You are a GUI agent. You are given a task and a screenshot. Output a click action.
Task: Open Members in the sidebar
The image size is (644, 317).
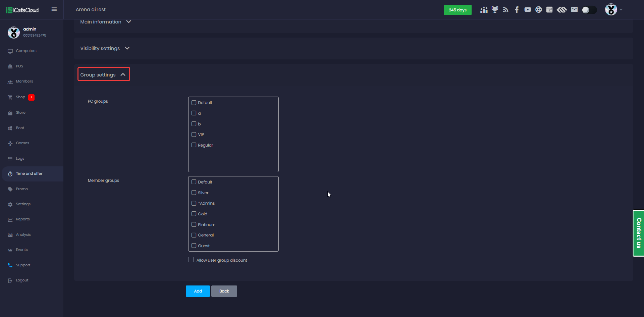[24, 82]
